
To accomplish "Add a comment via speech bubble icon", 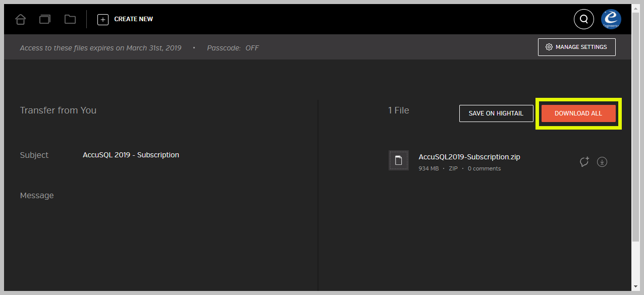I will point(584,162).
